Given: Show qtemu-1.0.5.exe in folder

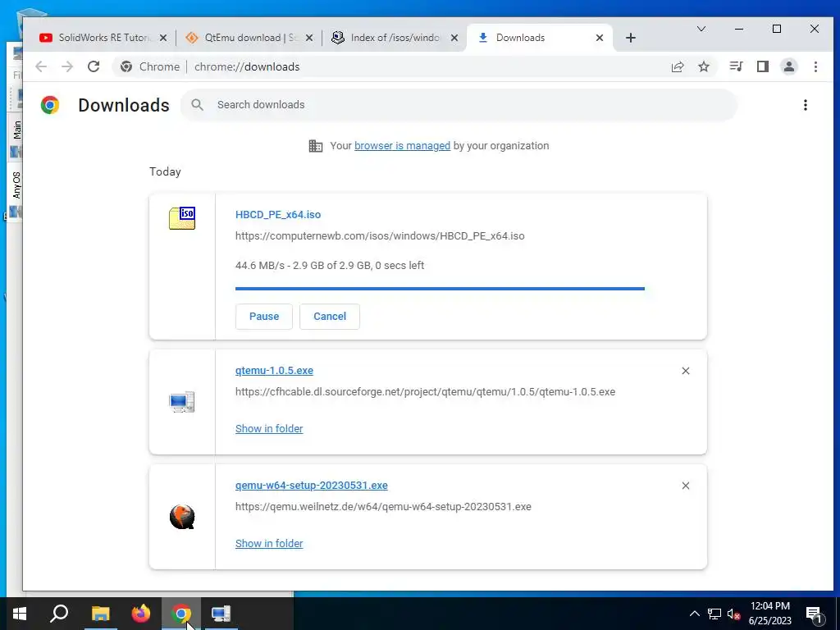Looking at the screenshot, I should coord(269,428).
